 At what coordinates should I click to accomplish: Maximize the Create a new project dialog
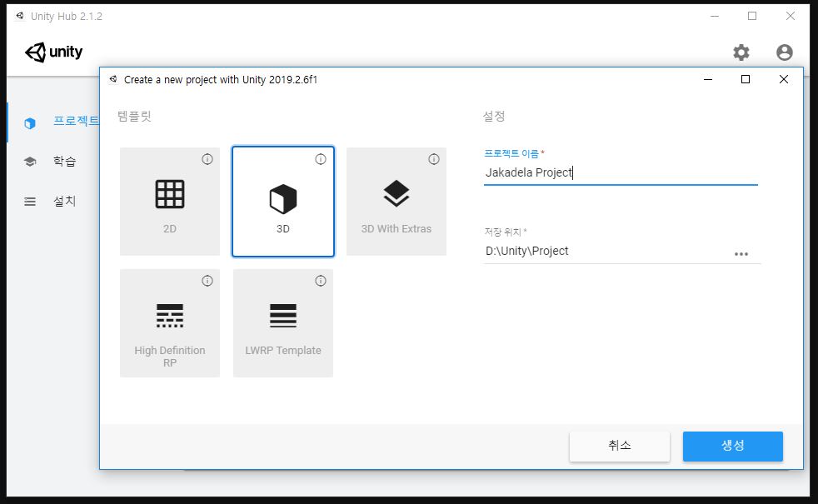[x=745, y=79]
